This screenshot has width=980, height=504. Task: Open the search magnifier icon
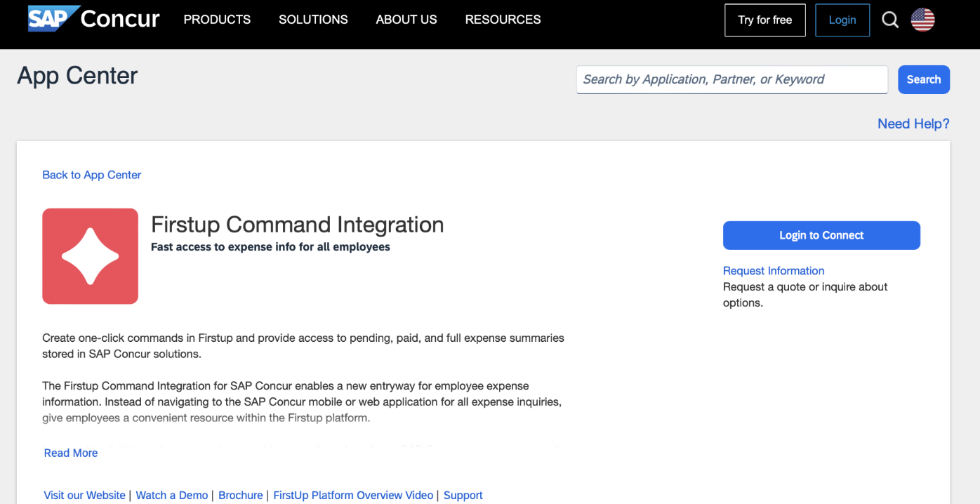890,20
